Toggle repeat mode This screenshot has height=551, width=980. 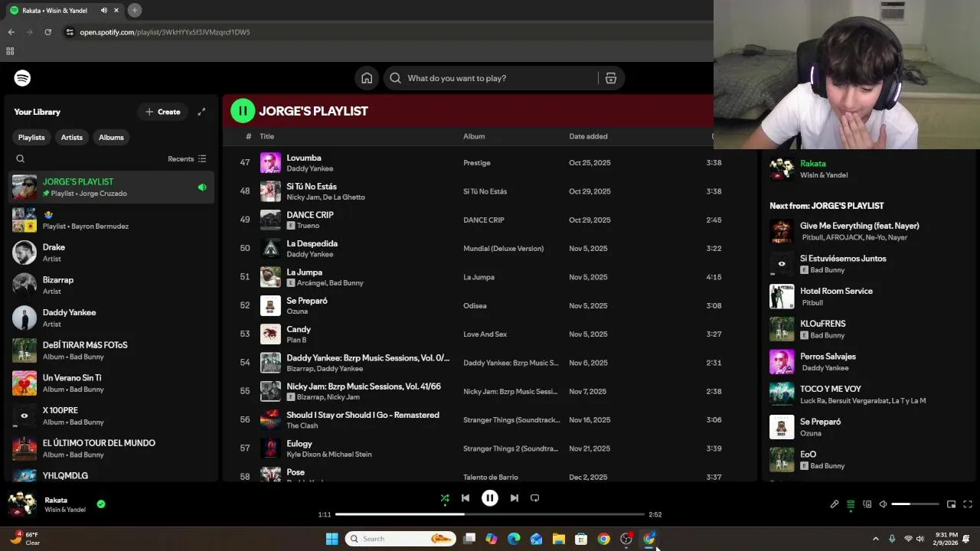pyautogui.click(x=535, y=498)
